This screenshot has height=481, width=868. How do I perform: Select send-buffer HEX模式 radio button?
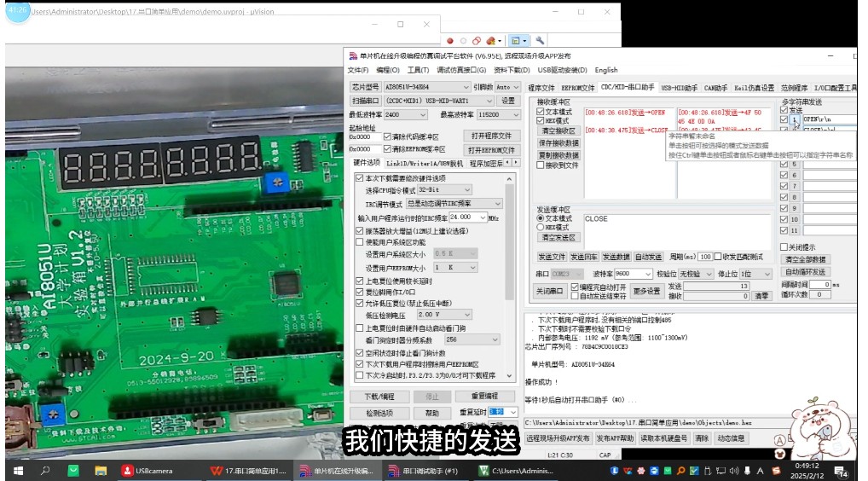tap(541, 227)
